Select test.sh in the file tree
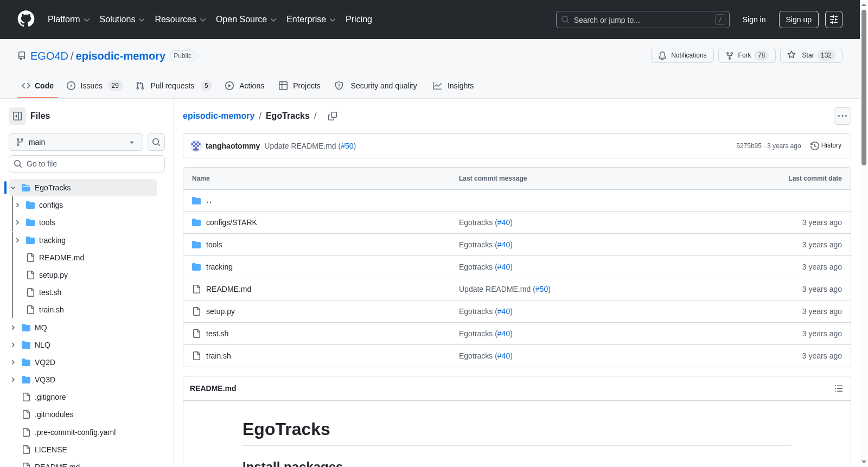Image resolution: width=868 pixels, height=467 pixels. [50, 292]
